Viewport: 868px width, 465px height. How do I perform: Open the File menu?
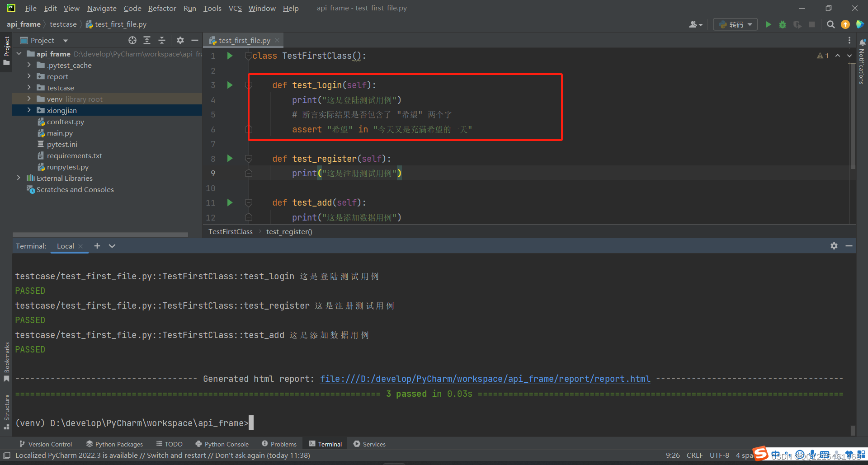click(31, 8)
